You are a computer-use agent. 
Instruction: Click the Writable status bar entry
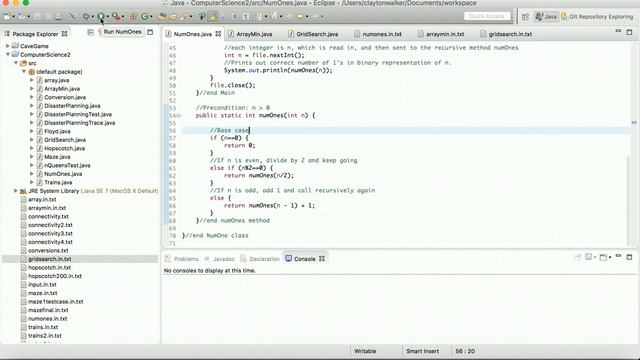pyautogui.click(x=365, y=351)
